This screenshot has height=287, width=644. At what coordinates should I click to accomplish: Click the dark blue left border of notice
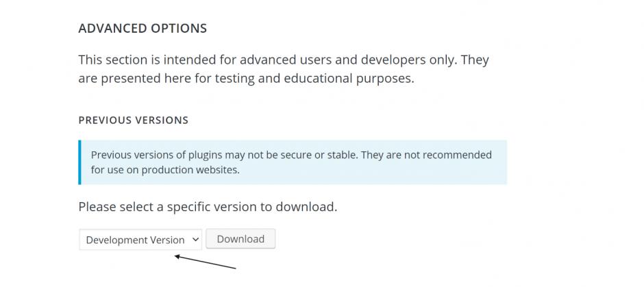pyautogui.click(x=80, y=162)
